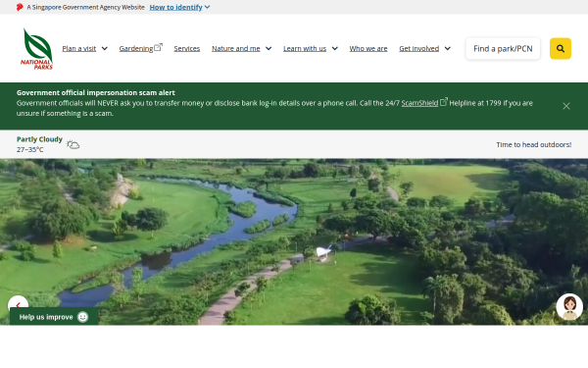Click the yellow search magnifier button
Screen dimensions: 588x368
[x=561, y=48]
